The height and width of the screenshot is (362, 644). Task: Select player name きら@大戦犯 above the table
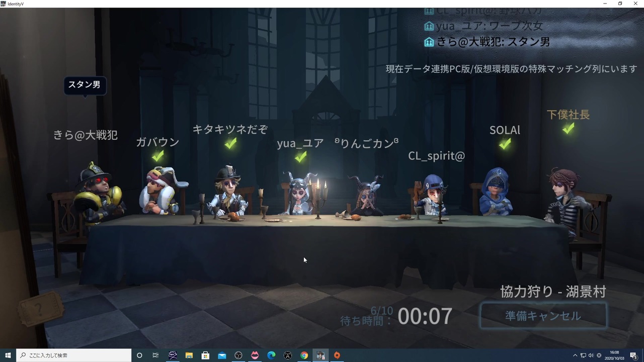click(85, 135)
